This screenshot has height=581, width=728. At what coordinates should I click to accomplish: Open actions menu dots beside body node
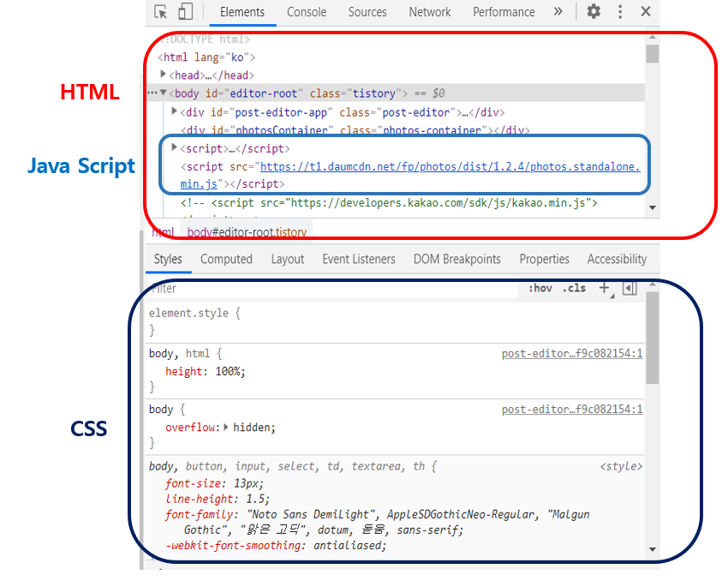point(152,93)
